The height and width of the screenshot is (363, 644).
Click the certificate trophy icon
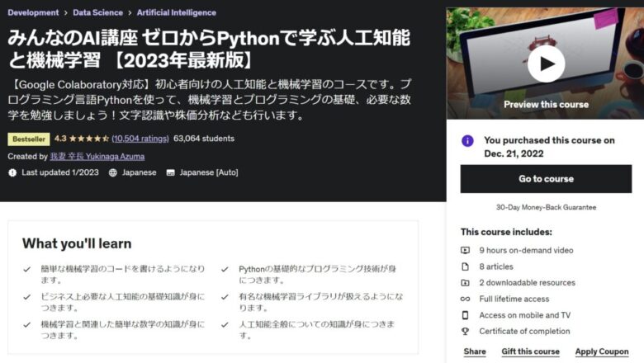pyautogui.click(x=465, y=331)
